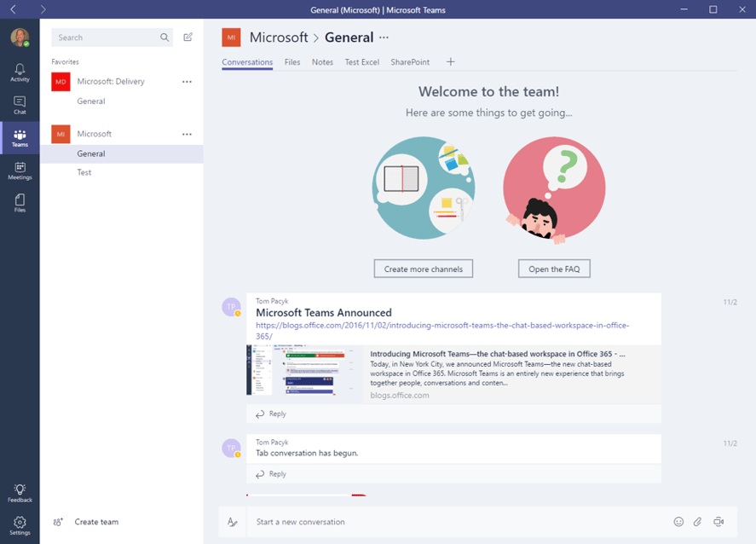Go back with the back arrow
Image resolution: width=756 pixels, height=544 pixels.
(13, 9)
